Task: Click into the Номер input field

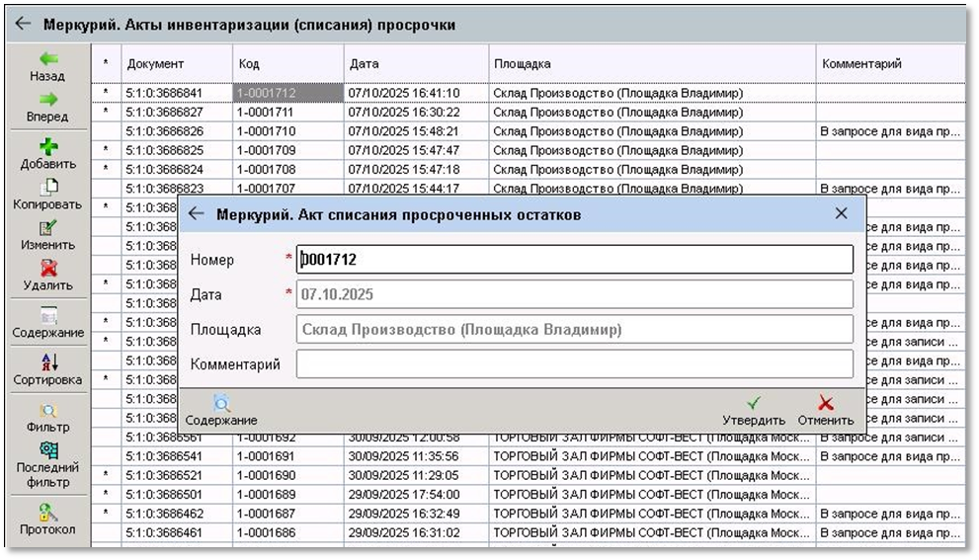Action: [575, 260]
